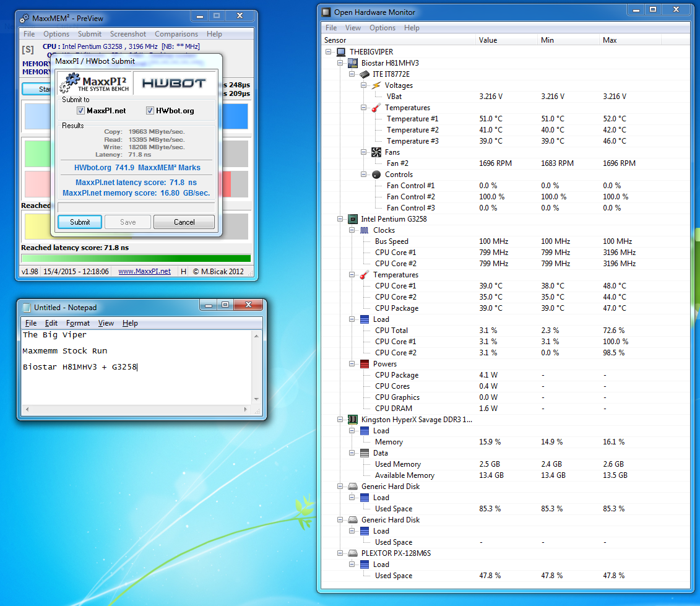Click the Intel Pentium G3258 CPU icon
Image resolution: width=700 pixels, height=606 pixels.
tap(353, 219)
